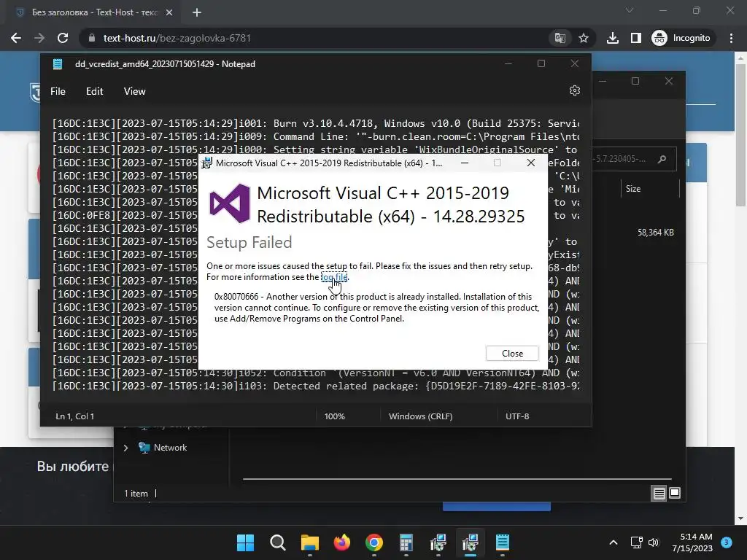Click the Explorer horizontal scrollbar

point(457,478)
